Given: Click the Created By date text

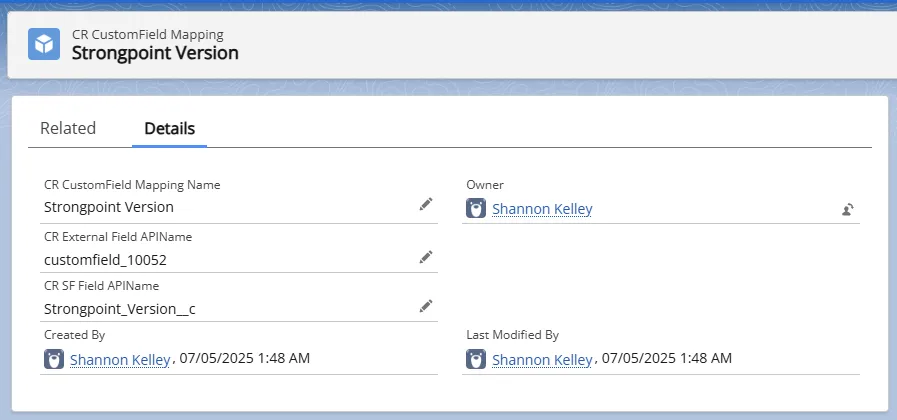Looking at the screenshot, I should [245, 359].
